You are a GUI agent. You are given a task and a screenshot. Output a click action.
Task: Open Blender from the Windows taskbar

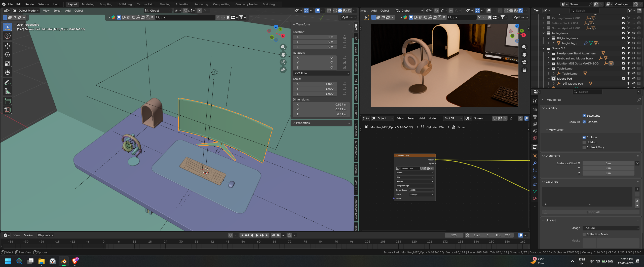[x=64, y=261]
